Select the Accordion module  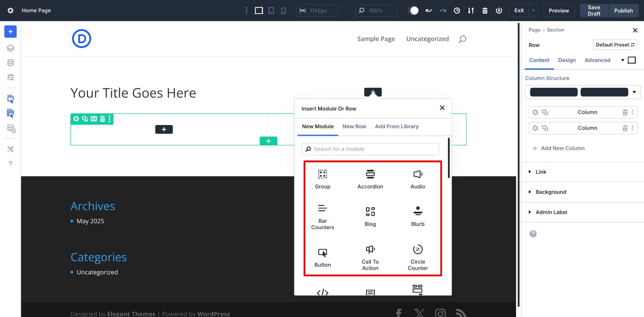(370, 179)
